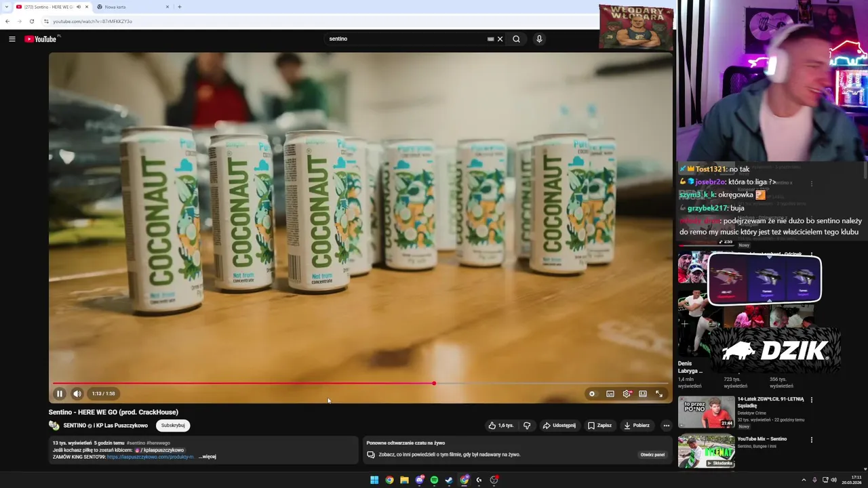
Task: Click the magnifier search button
Action: click(516, 39)
